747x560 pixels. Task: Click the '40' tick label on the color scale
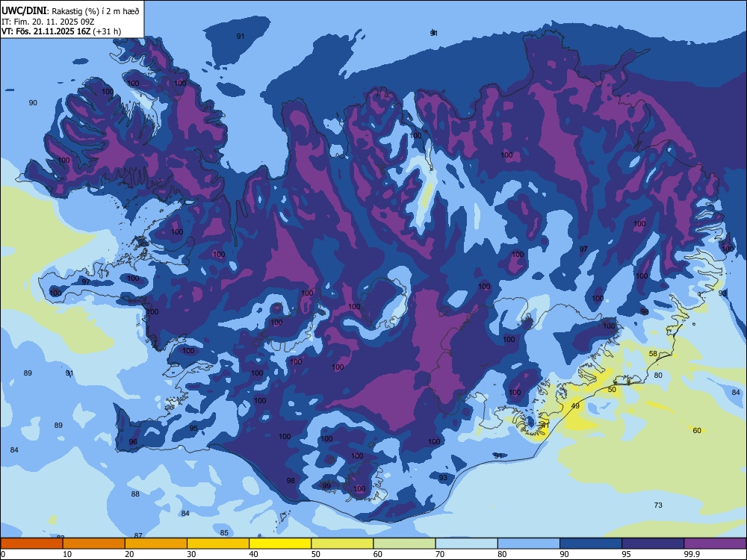(x=253, y=554)
